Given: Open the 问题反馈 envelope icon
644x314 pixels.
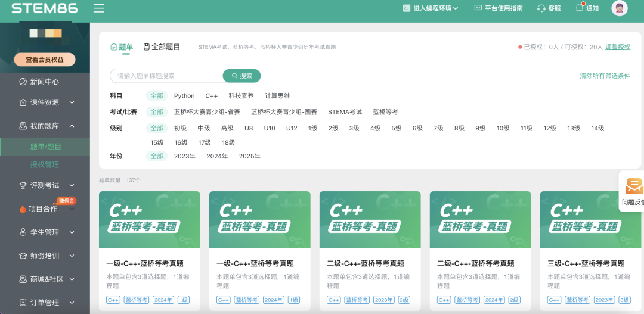Looking at the screenshot, I should (634, 186).
